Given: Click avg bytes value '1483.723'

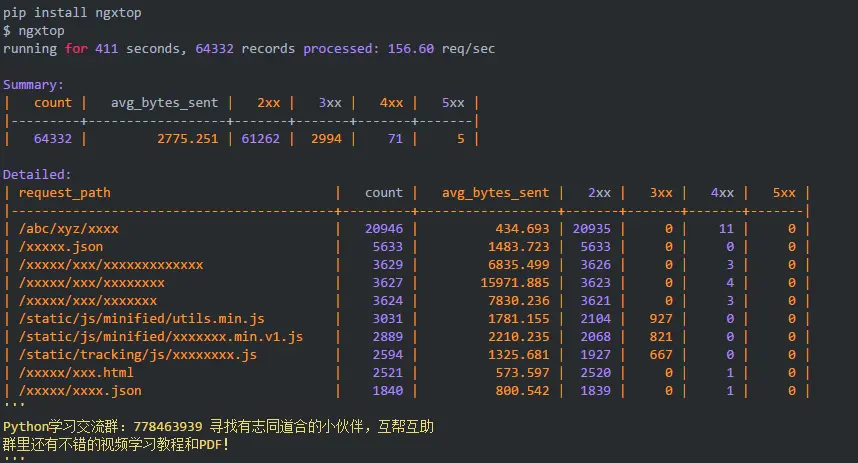Looking at the screenshot, I should click(519, 247).
